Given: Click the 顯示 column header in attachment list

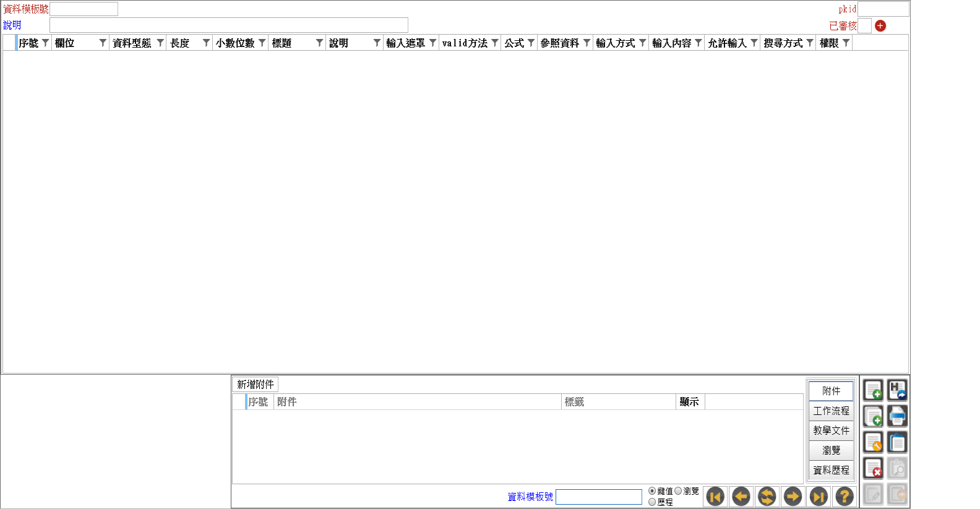Looking at the screenshot, I should [690, 402].
